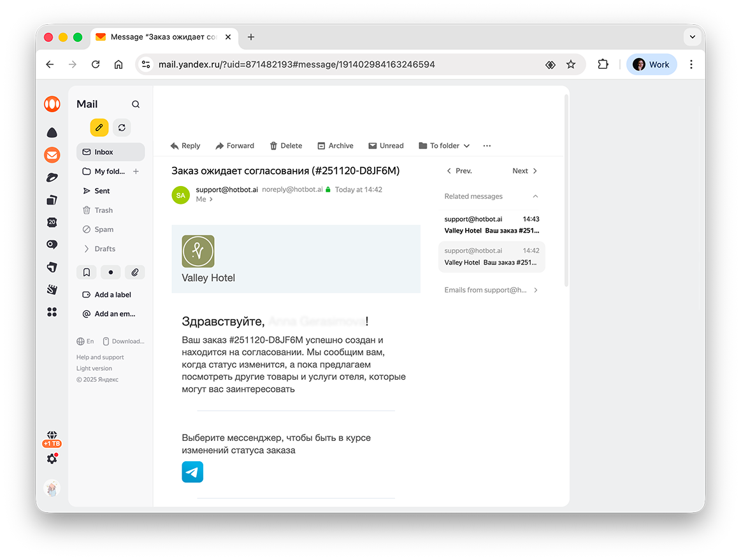The width and height of the screenshot is (741, 560).
Task: Open the Messenger chat bubble sidebar icon
Action: click(x=52, y=244)
